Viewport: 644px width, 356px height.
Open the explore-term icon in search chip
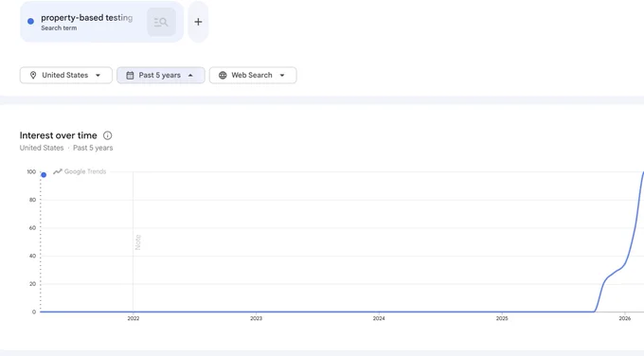click(161, 22)
